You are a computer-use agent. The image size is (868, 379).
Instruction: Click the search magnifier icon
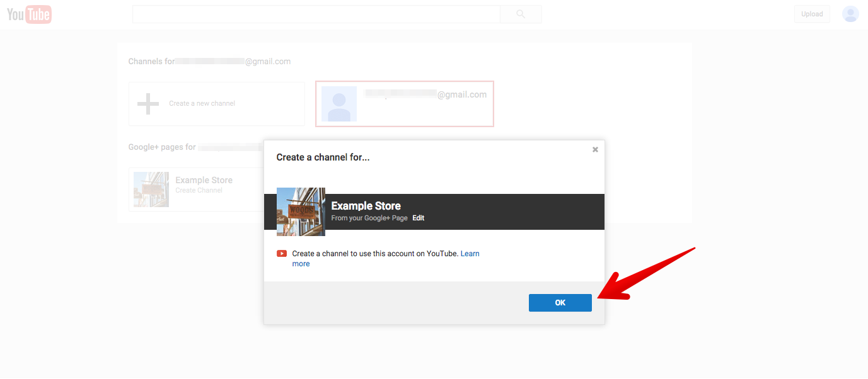click(x=520, y=14)
